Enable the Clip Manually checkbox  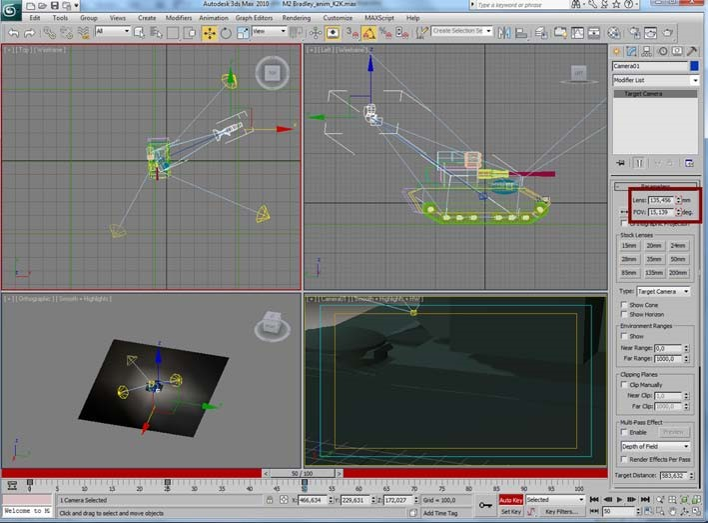tap(624, 385)
